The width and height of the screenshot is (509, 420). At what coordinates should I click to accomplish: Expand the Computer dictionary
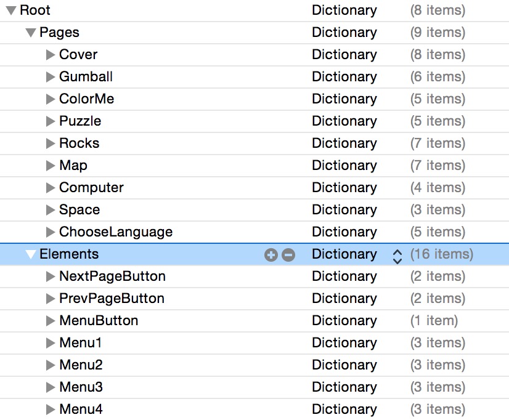51,187
